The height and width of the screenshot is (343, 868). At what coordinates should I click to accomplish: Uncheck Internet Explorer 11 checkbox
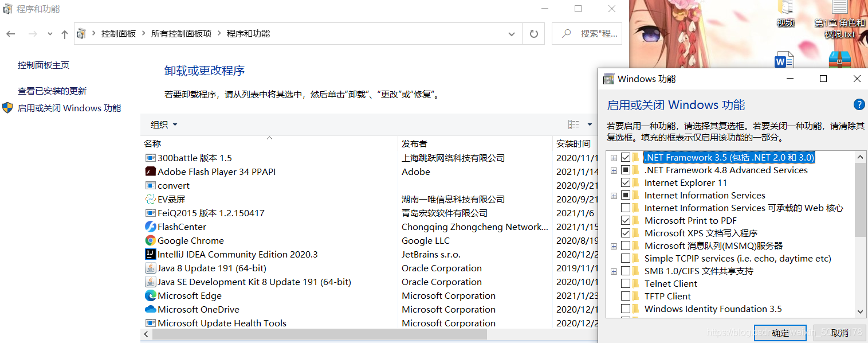point(626,182)
